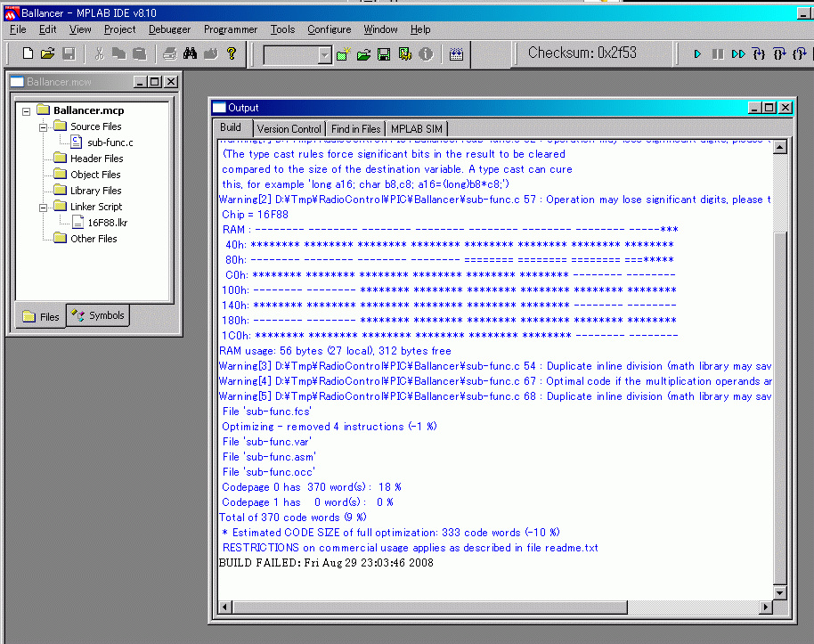Click the Step Into debugger icon
Viewport: 814px width, 644px height.
[759, 53]
